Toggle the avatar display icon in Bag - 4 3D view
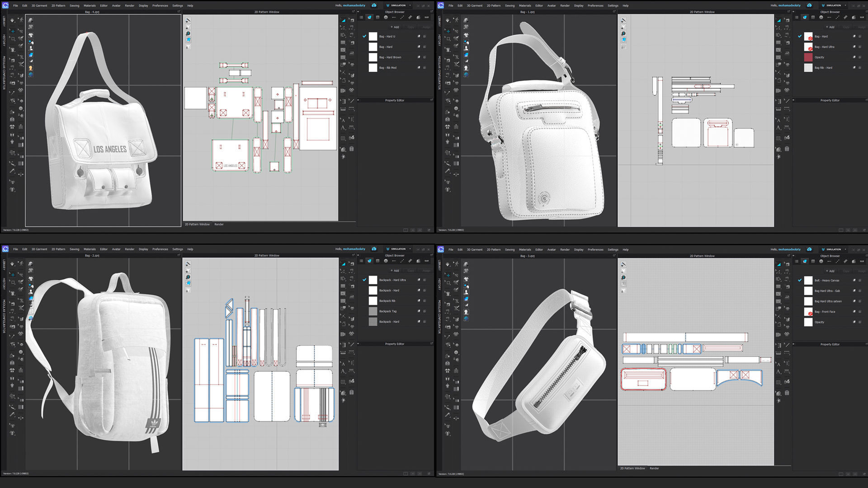Viewport: 868px width, 488px height. click(31, 48)
